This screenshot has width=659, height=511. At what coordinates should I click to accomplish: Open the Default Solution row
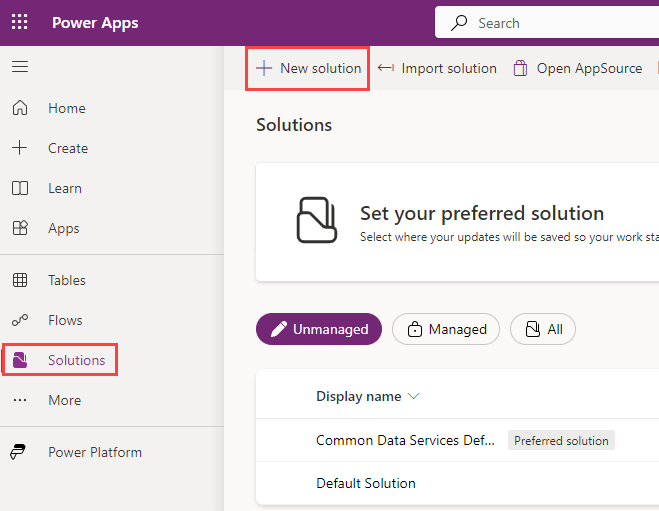click(366, 483)
